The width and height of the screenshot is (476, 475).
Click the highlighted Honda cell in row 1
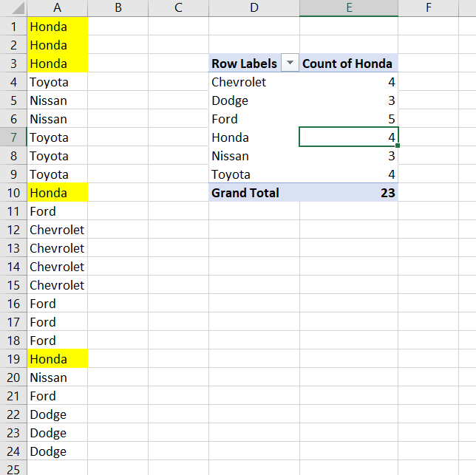click(x=58, y=27)
